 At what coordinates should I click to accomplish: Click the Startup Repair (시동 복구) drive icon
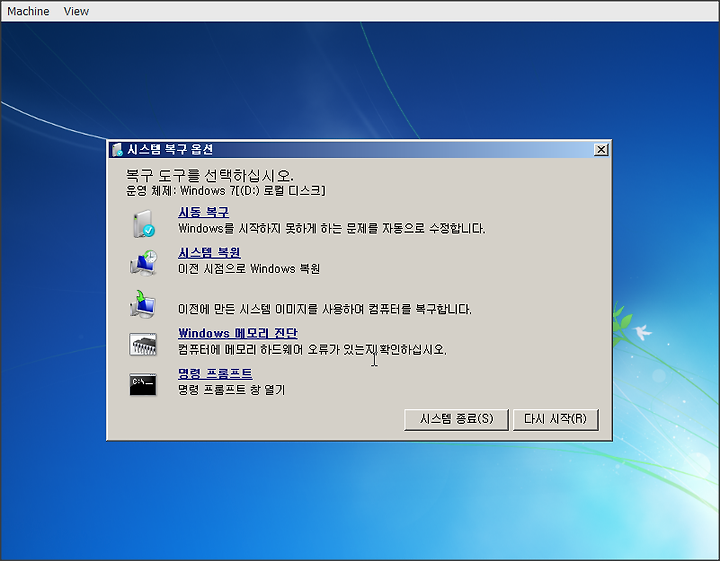coord(144,224)
